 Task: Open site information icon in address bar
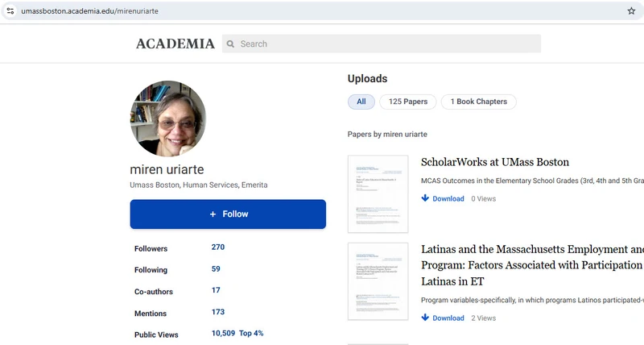click(10, 11)
